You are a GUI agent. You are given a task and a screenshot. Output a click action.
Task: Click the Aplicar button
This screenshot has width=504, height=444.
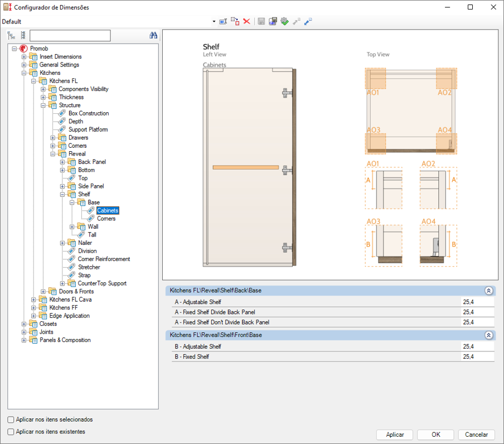click(x=395, y=435)
